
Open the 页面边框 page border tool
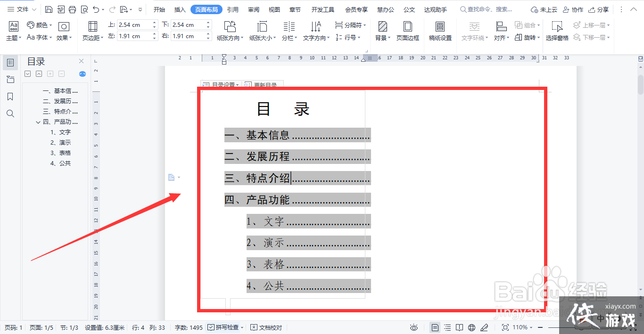(x=407, y=31)
